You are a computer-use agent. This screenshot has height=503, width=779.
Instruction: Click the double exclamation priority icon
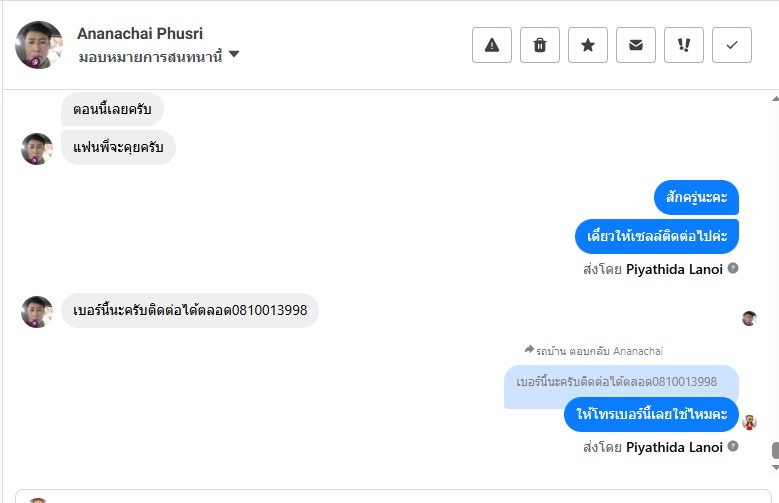[x=684, y=45]
